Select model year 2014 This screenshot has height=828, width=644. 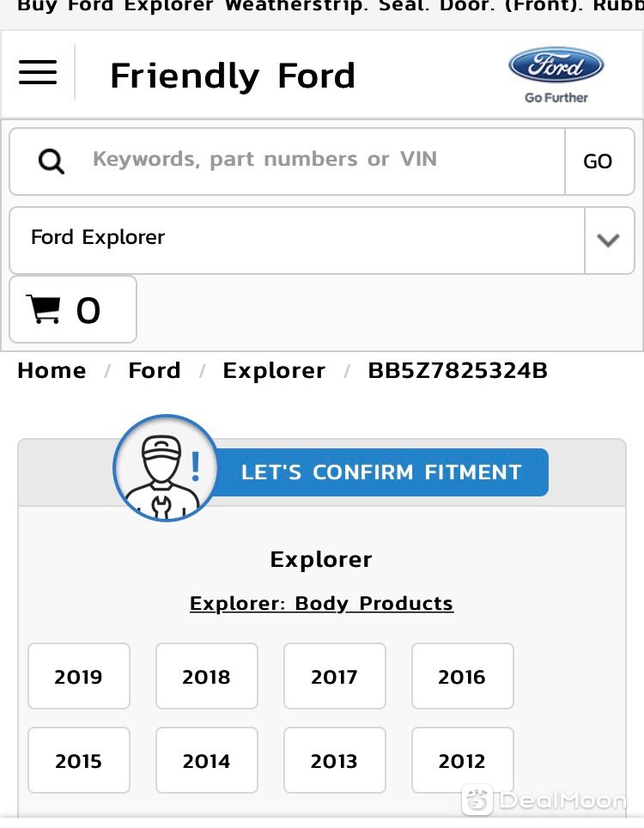[207, 760]
